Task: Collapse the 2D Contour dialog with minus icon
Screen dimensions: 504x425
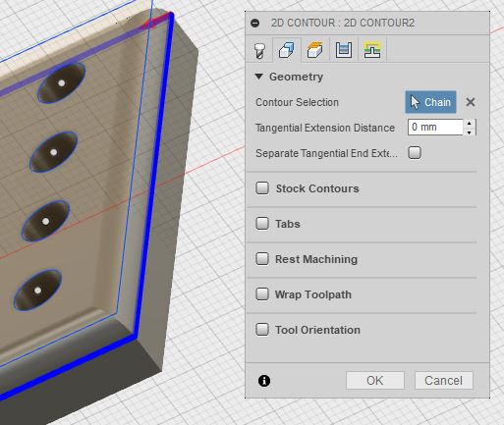Action: click(255, 23)
